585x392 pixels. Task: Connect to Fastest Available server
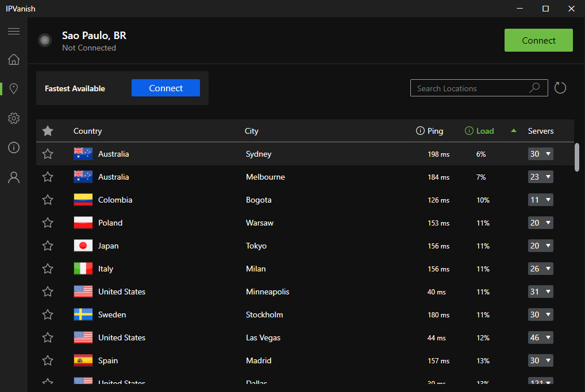point(166,88)
